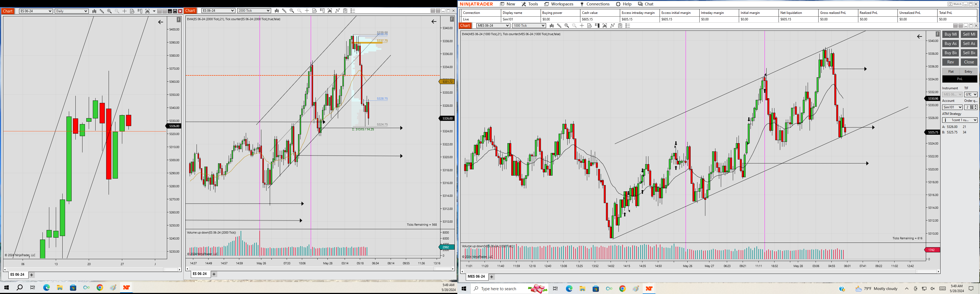Image resolution: width=980 pixels, height=294 pixels.
Task: Open strategies icon in ES 2000 Tick chart
Action: click(x=338, y=11)
